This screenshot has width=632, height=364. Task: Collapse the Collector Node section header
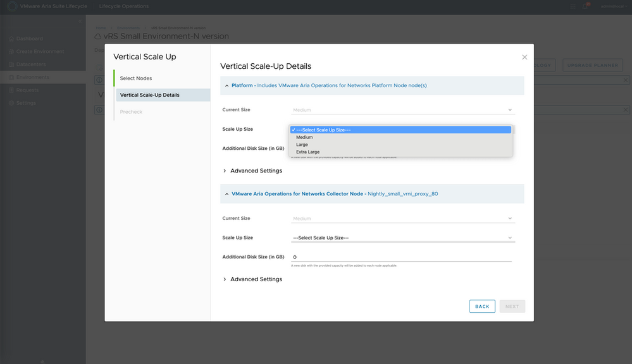coord(226,194)
